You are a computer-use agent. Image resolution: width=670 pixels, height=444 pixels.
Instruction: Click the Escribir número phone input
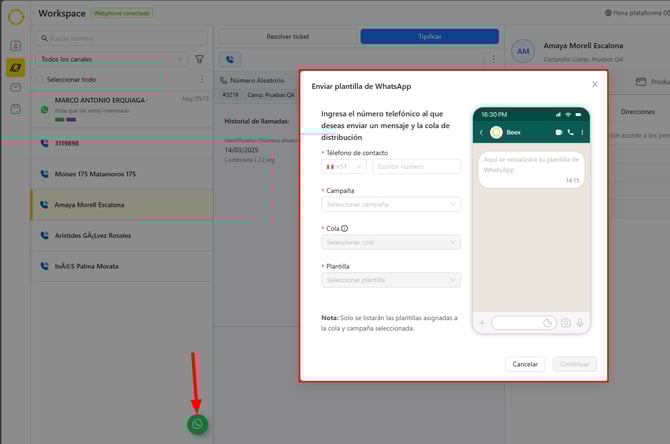coord(416,166)
